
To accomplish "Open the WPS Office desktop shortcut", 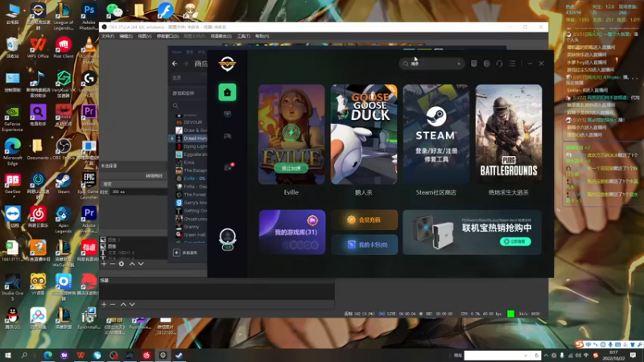I will (38, 48).
